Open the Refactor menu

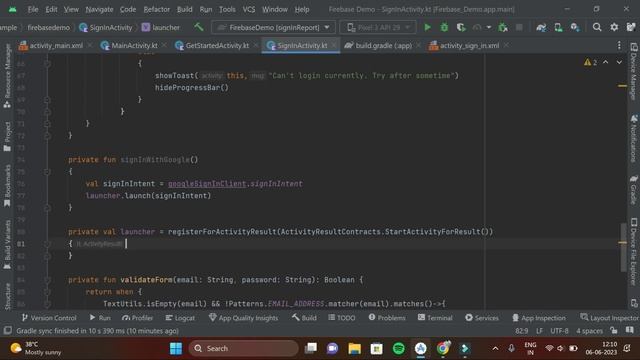(156, 9)
